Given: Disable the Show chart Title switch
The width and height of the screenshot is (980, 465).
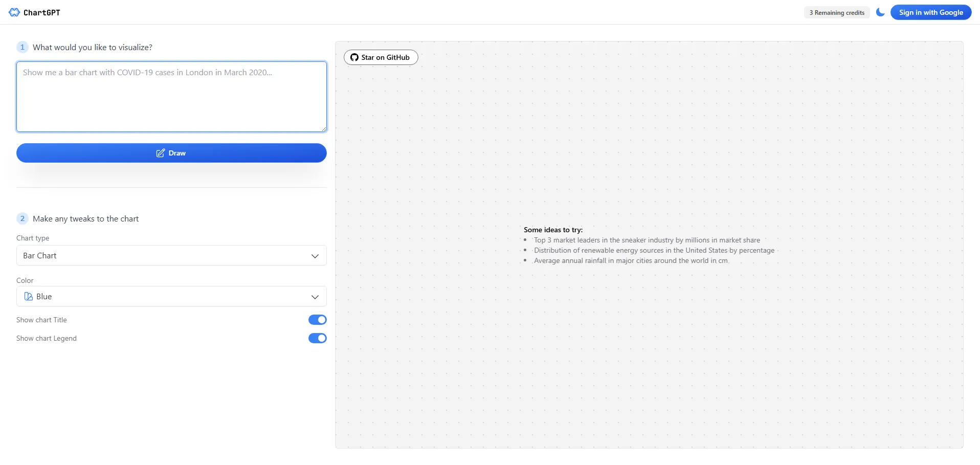Looking at the screenshot, I should click(317, 320).
